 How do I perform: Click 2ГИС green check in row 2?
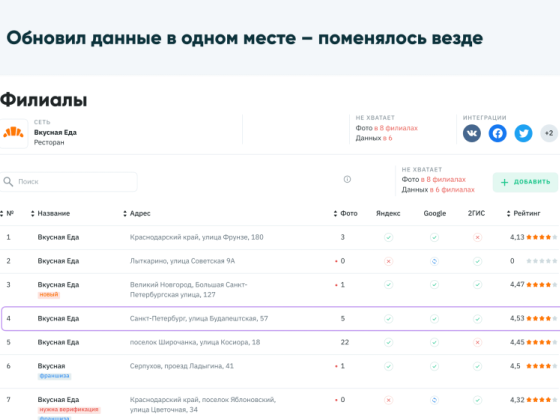(x=478, y=261)
